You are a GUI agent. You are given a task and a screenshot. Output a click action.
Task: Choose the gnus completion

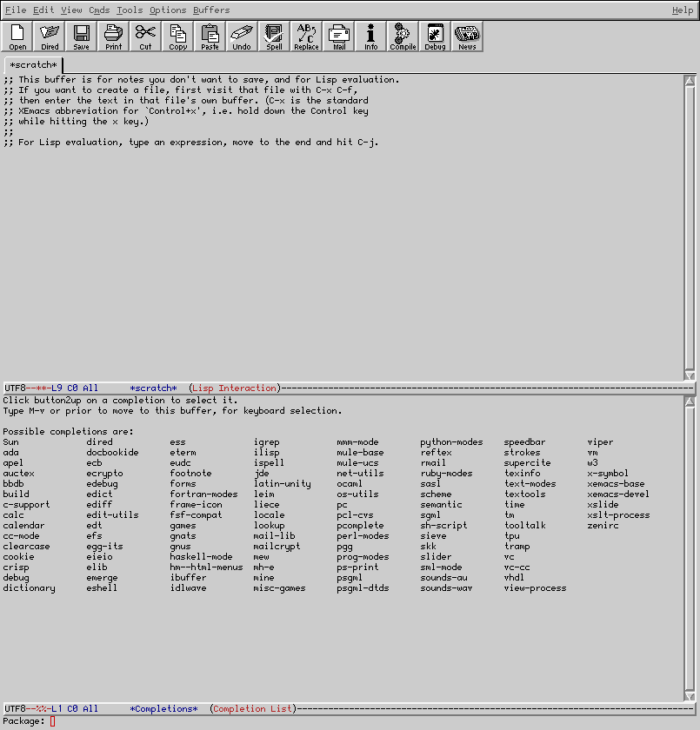[180, 546]
